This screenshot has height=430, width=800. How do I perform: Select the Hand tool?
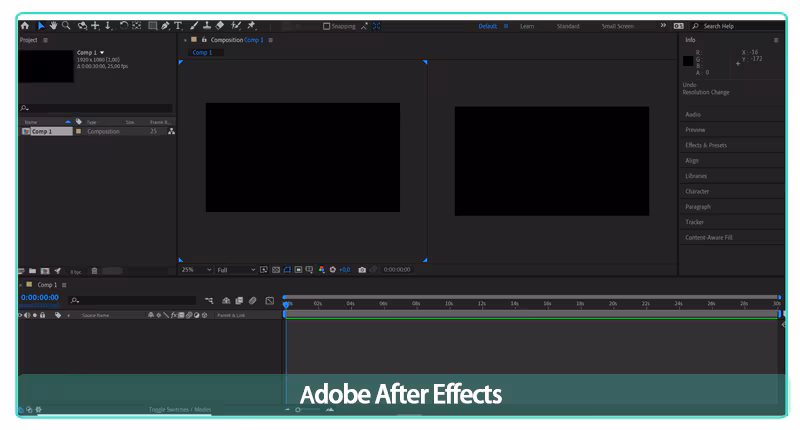53,26
